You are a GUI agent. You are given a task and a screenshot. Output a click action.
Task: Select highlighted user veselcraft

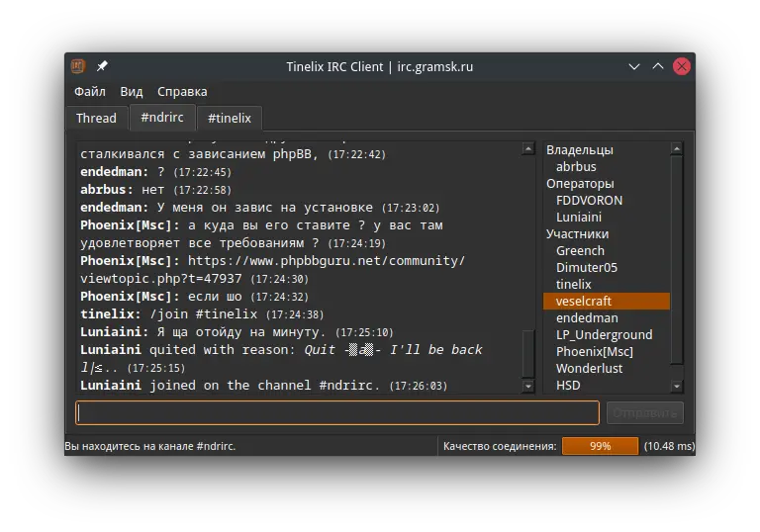pyautogui.click(x=607, y=301)
